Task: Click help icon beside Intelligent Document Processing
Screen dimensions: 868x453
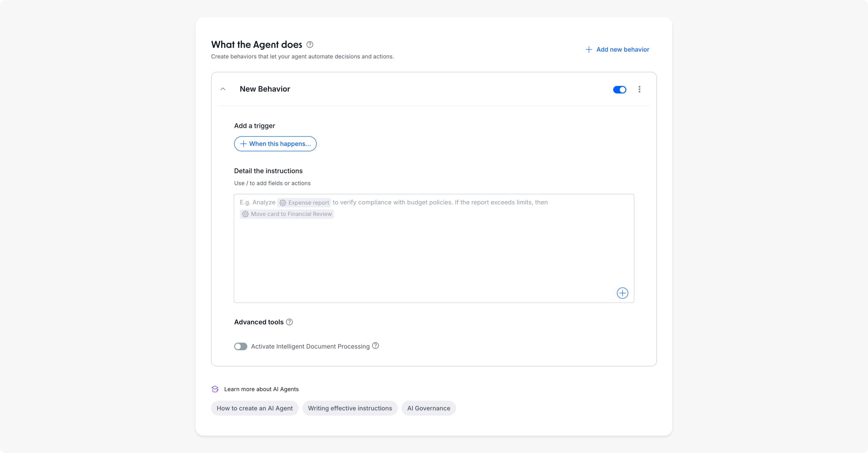Action: pos(375,346)
